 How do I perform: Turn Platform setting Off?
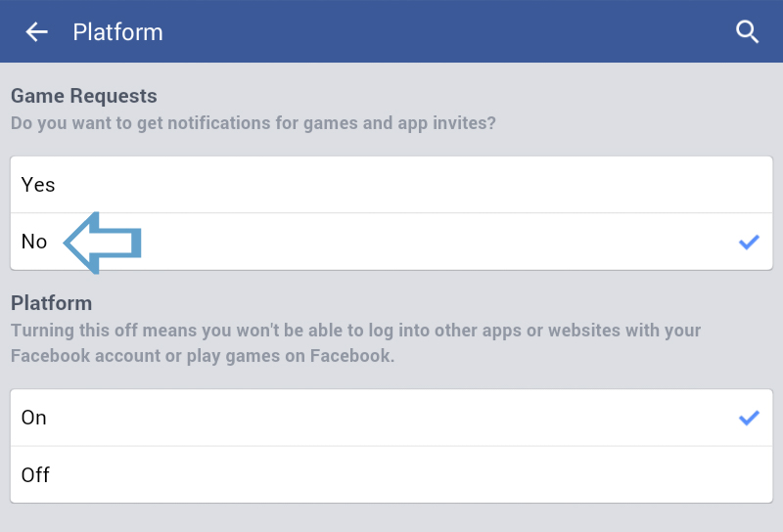(391, 475)
